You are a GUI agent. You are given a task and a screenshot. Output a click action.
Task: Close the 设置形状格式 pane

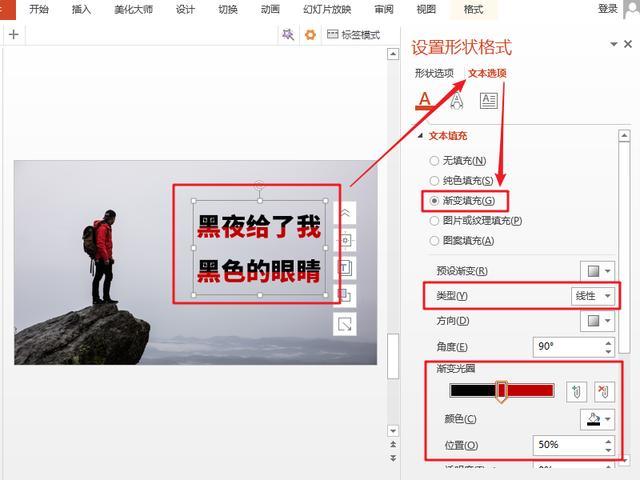[628, 44]
